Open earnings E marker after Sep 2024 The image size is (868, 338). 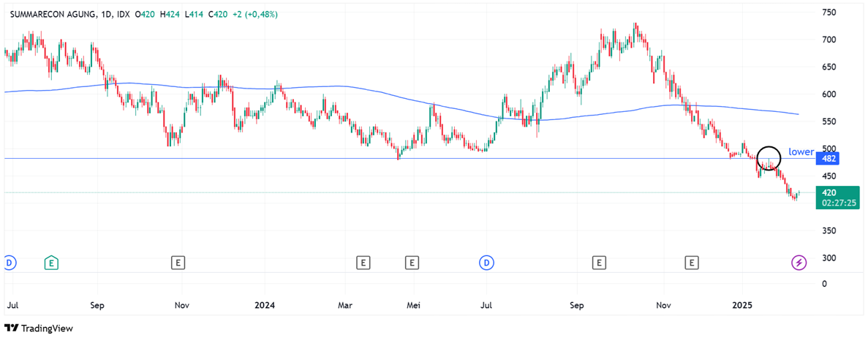point(599,262)
